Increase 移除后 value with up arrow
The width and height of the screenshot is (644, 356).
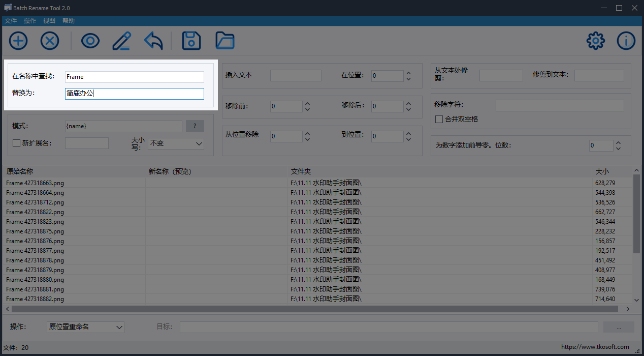409,103
